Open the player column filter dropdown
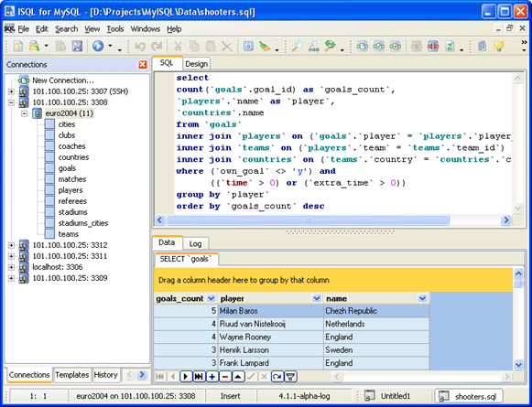The height and width of the screenshot is (407, 532). pos(316,298)
